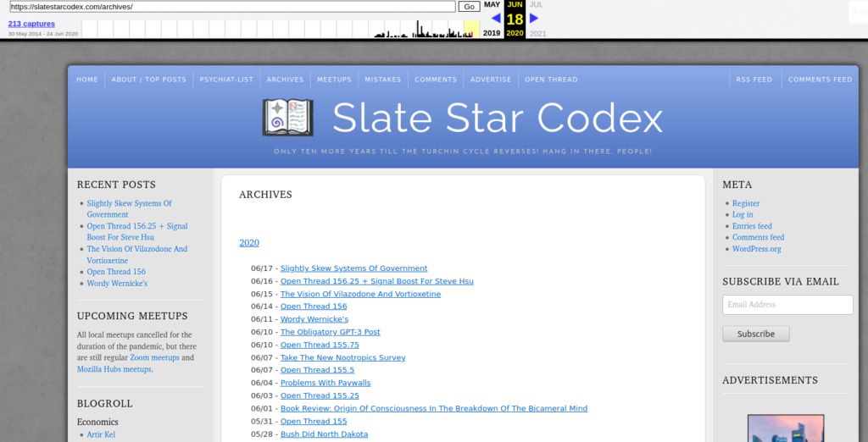Open Problems With Paywalls post
Image resolution: width=868 pixels, height=442 pixels.
[x=325, y=383]
